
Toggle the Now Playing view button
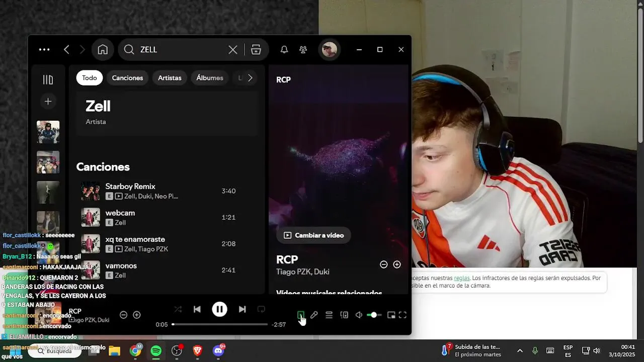[300, 315]
